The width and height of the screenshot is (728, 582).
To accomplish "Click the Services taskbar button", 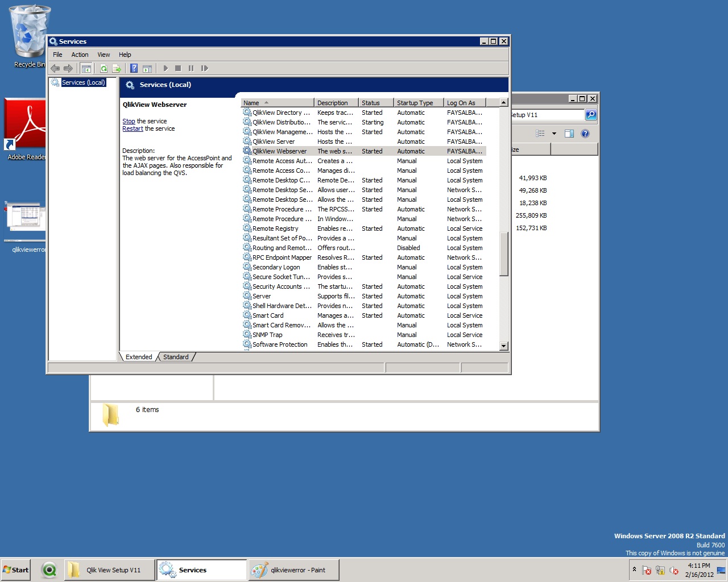I will (202, 569).
